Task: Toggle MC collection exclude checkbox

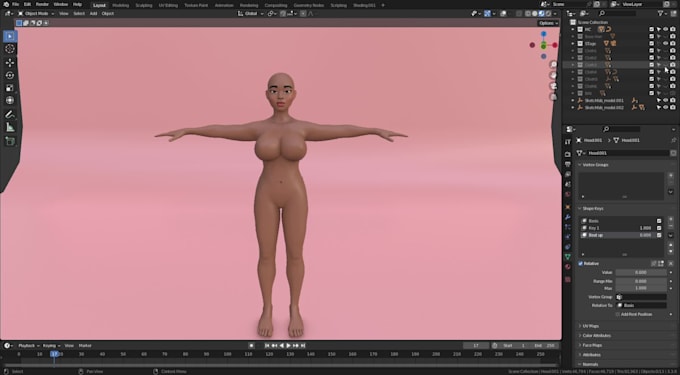Action: [651, 29]
